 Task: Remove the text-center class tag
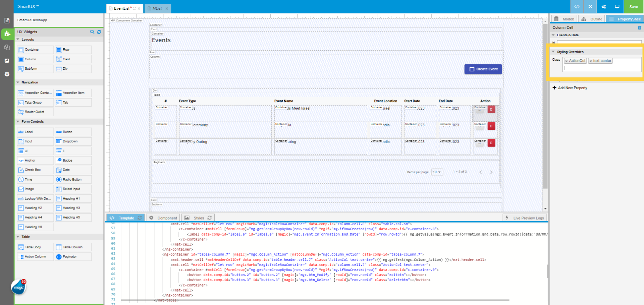point(591,61)
